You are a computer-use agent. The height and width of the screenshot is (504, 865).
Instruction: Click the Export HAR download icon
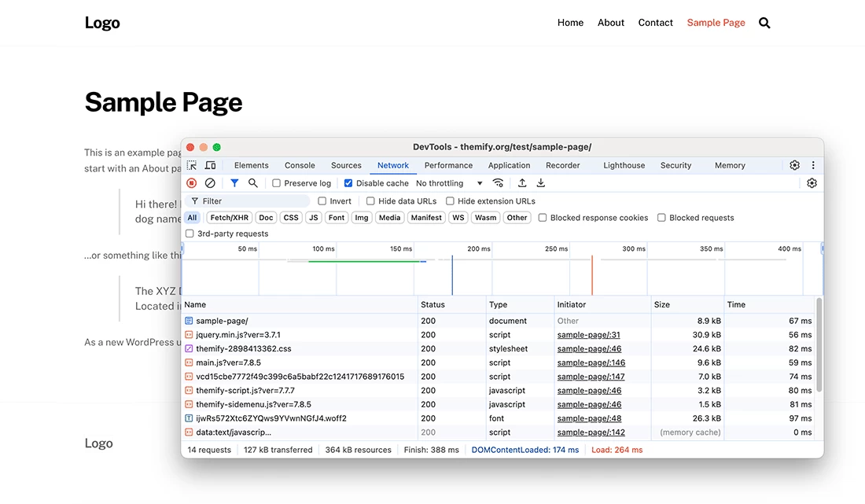[x=541, y=183]
